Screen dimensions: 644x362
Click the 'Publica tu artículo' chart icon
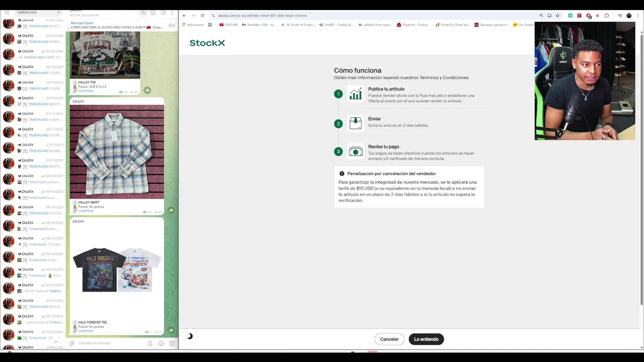[x=356, y=94]
